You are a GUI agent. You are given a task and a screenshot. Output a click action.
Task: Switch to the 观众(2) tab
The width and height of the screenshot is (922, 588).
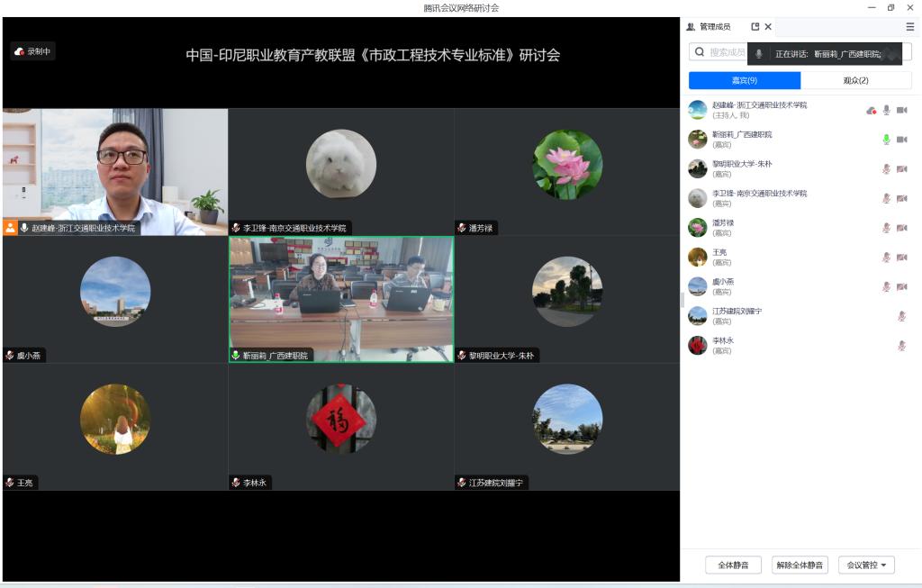pyautogui.click(x=855, y=80)
